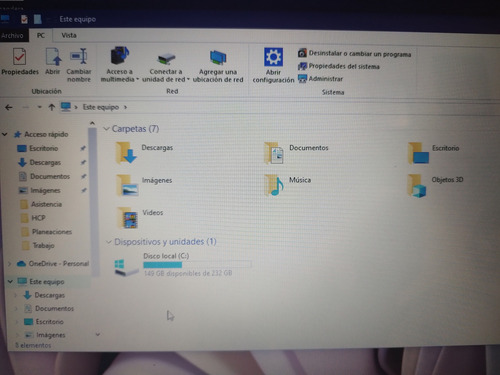Image resolution: width=500 pixels, height=375 pixels.
Task: Select the Objetos 3D folder icon
Action: point(417,185)
